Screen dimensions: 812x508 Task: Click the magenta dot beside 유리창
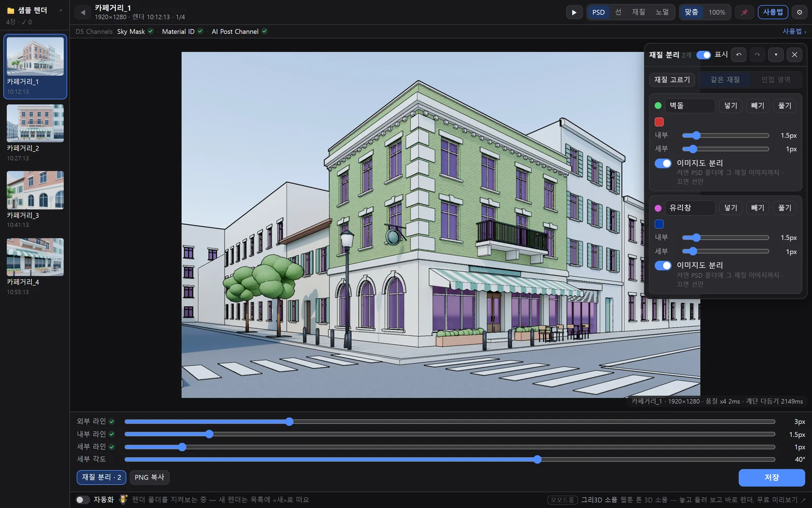pyautogui.click(x=658, y=208)
